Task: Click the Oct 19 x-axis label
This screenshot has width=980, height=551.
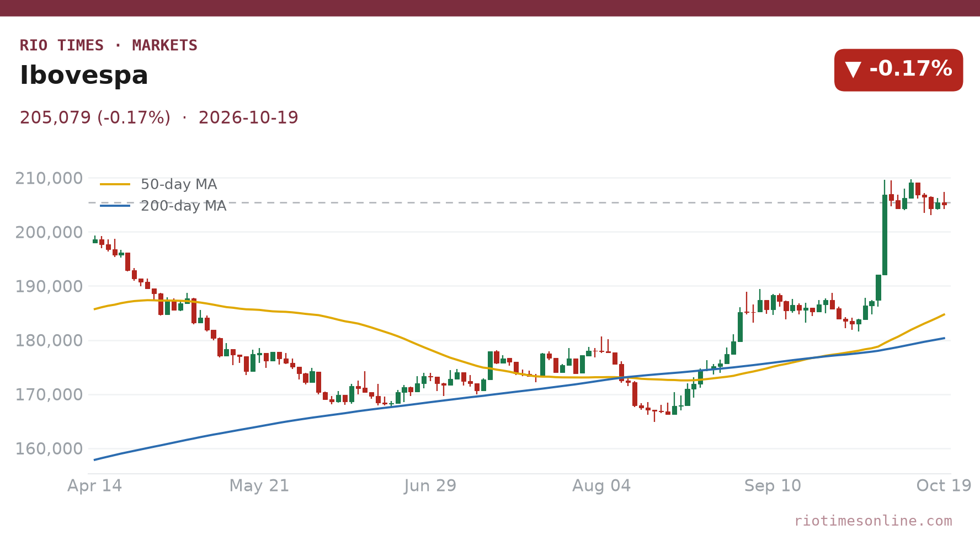Action: [944, 486]
